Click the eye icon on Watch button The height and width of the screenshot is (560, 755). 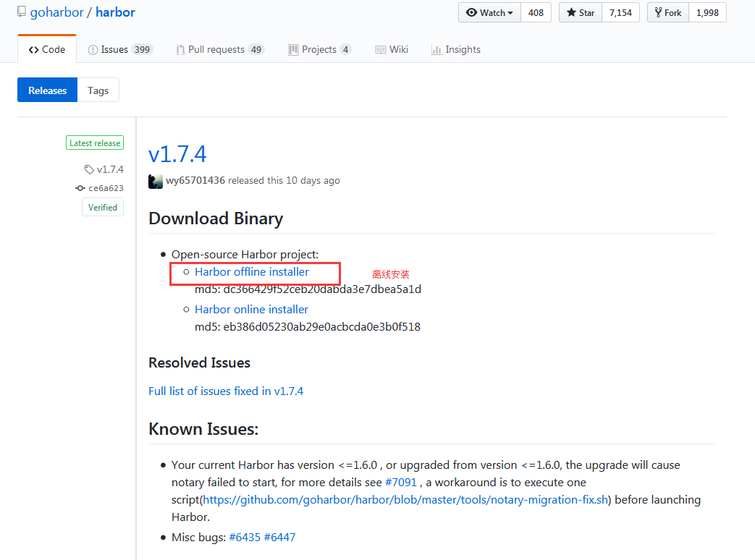(x=471, y=12)
